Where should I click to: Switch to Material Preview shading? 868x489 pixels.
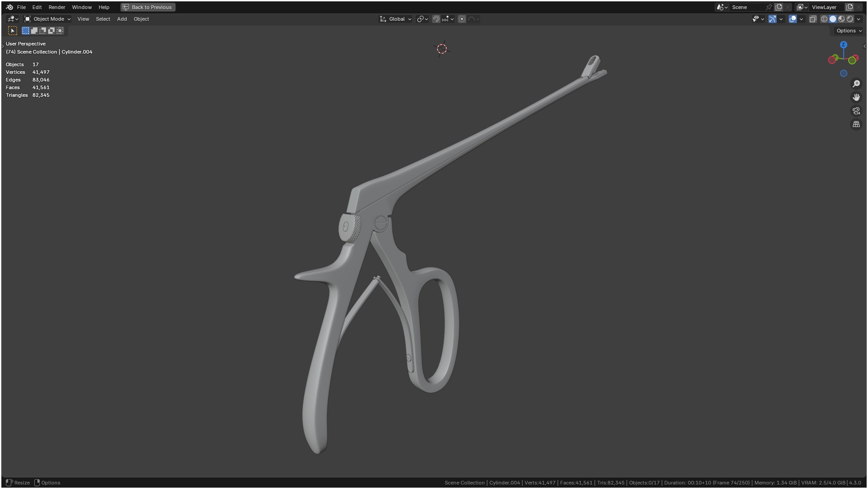(x=841, y=19)
